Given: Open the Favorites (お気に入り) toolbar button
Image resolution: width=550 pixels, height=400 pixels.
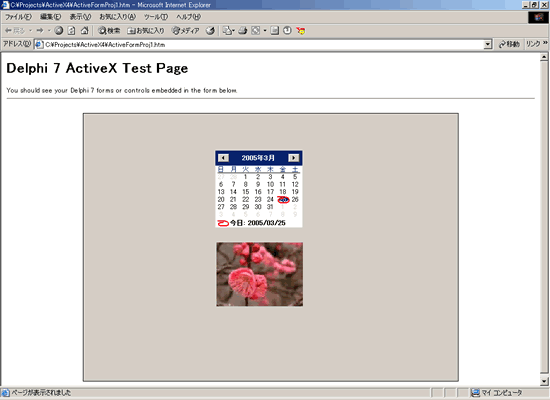Looking at the screenshot, I should [x=146, y=31].
